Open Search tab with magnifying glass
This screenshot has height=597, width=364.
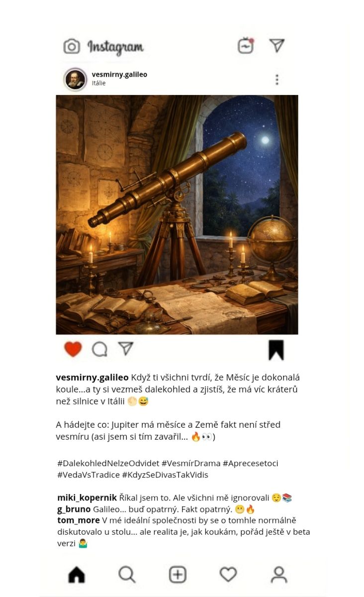(x=127, y=575)
